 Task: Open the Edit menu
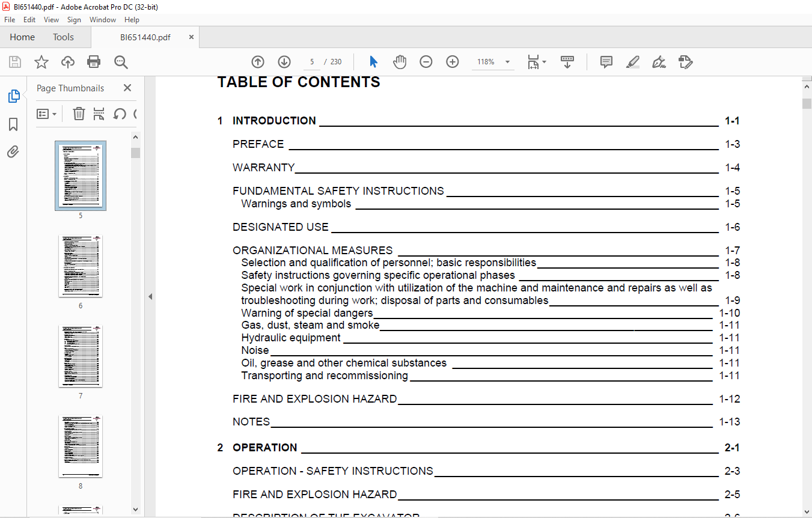29,20
